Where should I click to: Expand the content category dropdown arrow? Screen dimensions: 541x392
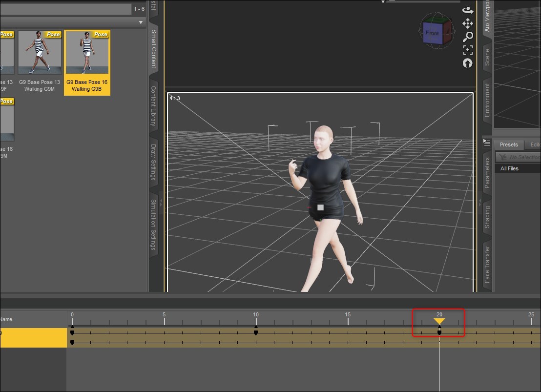(x=141, y=22)
